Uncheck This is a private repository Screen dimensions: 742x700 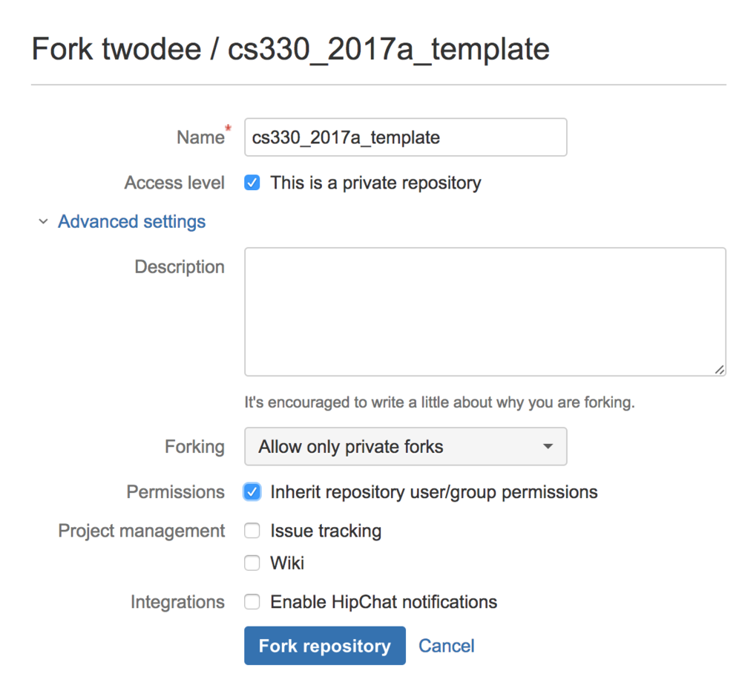click(252, 183)
